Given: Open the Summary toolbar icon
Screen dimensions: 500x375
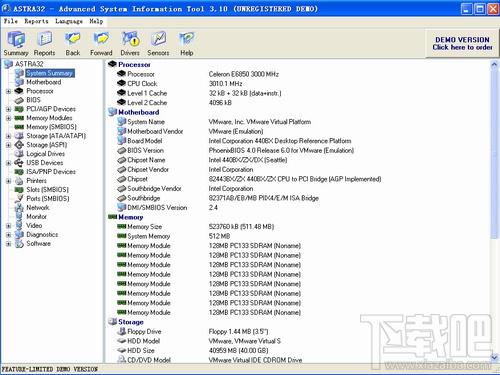Looking at the screenshot, I should tap(16, 39).
